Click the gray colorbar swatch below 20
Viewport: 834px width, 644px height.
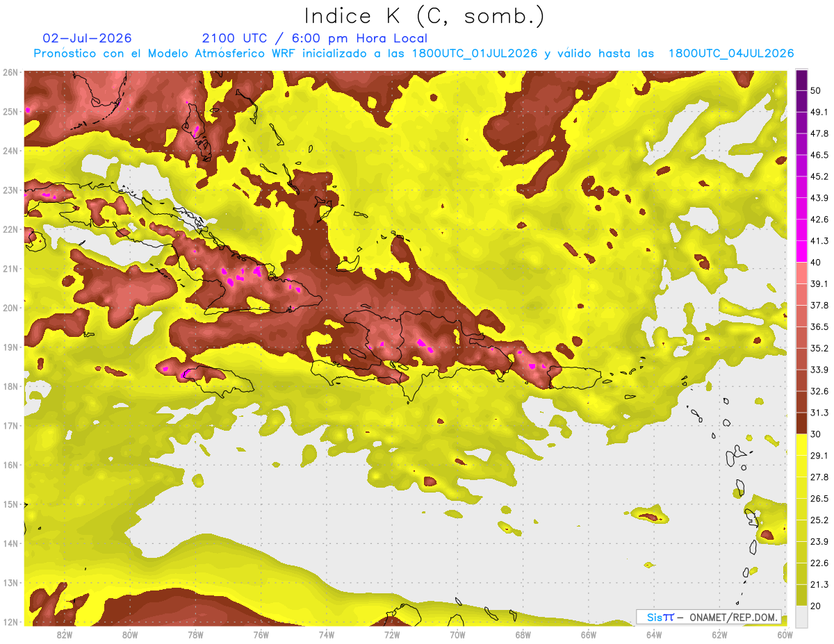pos(801,616)
